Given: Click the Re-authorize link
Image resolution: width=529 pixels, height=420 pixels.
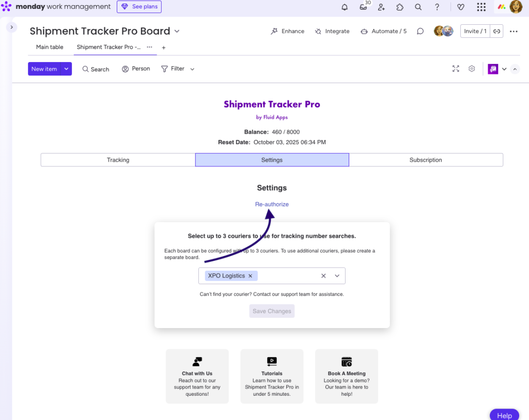Looking at the screenshot, I should tap(272, 205).
